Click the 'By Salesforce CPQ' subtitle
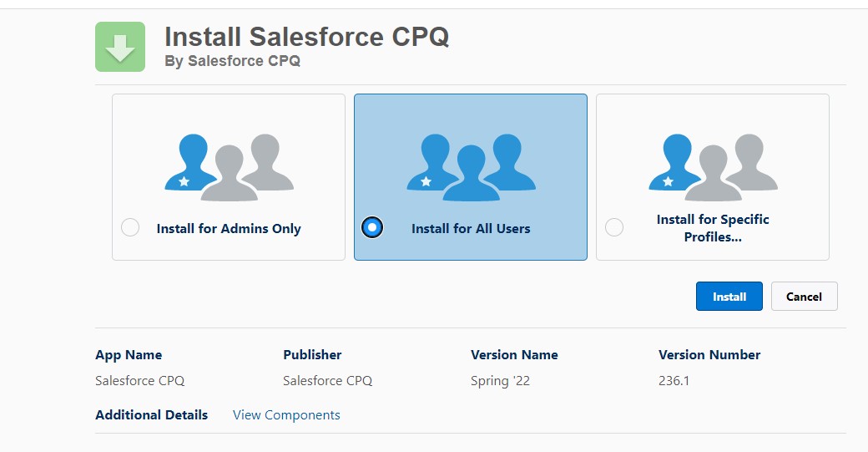This screenshot has height=452, width=868. tap(232, 61)
